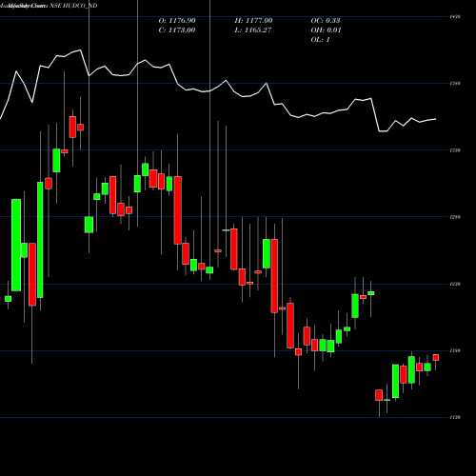Click the open price value O: 1176.90
Screen dimensions: 476x476
pyautogui.click(x=177, y=21)
